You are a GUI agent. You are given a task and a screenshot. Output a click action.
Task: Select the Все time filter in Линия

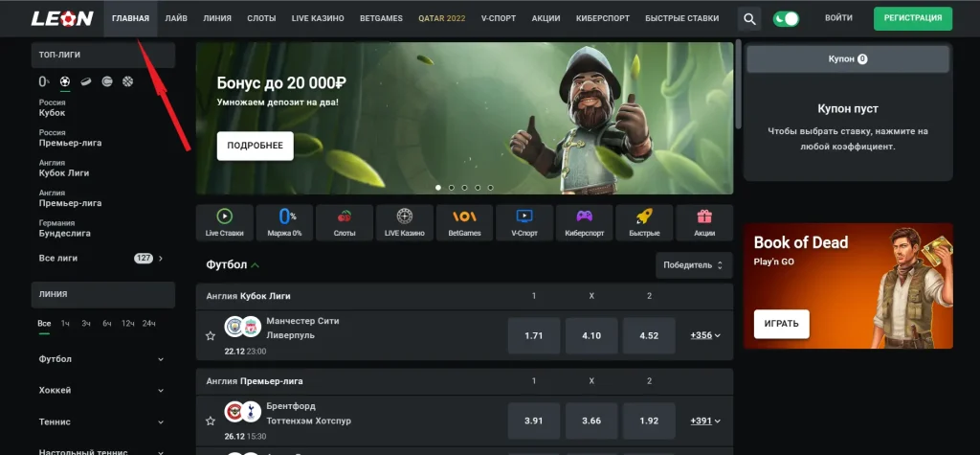click(44, 324)
